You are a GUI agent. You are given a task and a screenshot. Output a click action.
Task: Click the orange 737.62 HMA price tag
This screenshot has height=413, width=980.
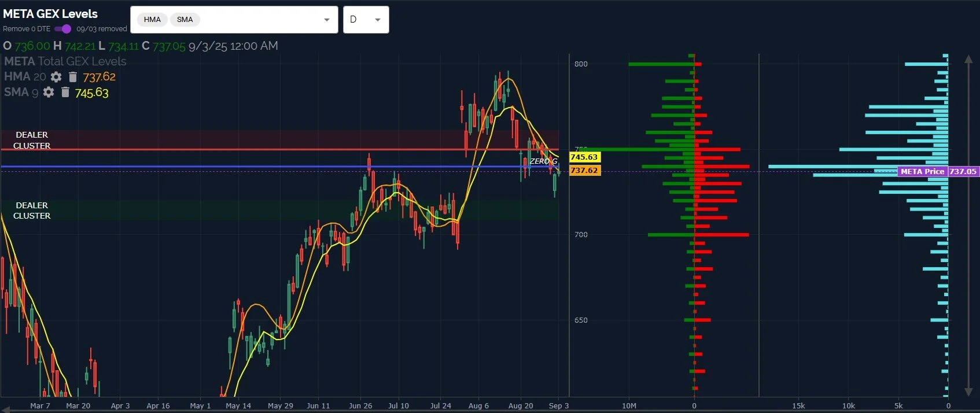(584, 170)
